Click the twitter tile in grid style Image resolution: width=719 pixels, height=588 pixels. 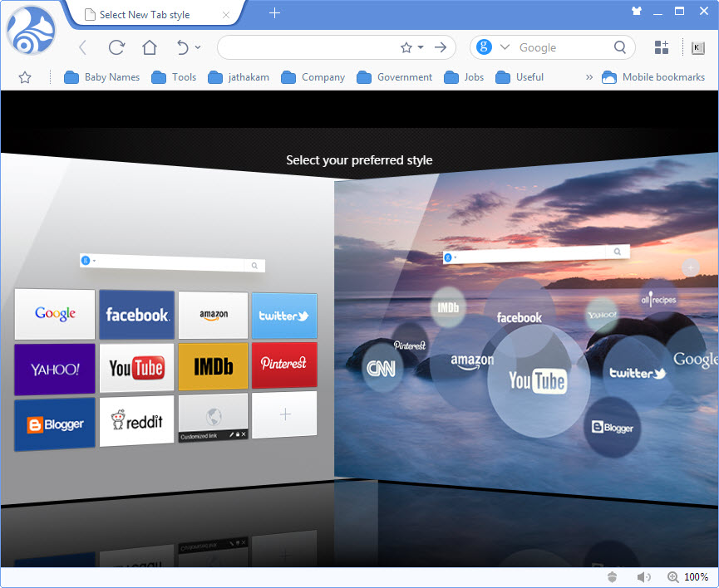(x=284, y=316)
